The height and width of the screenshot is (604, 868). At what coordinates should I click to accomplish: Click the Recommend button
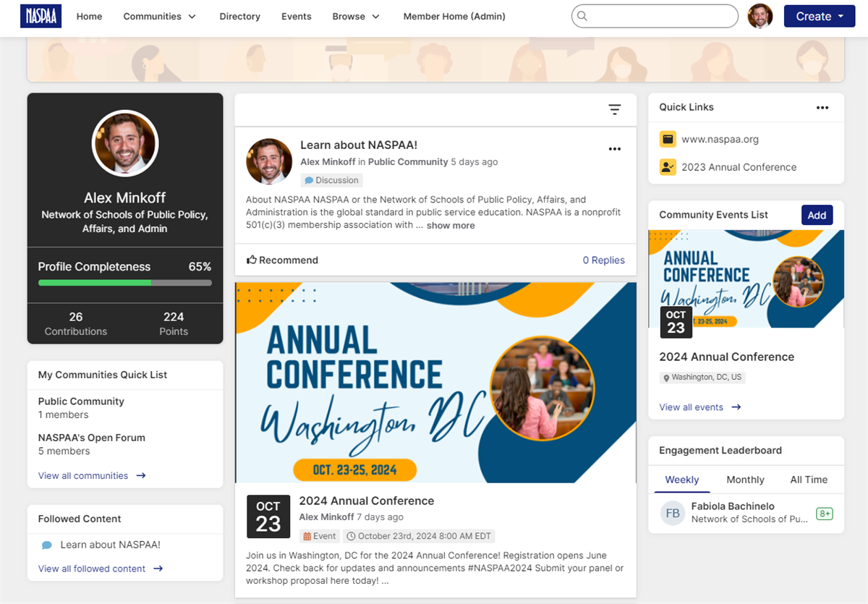[283, 260]
